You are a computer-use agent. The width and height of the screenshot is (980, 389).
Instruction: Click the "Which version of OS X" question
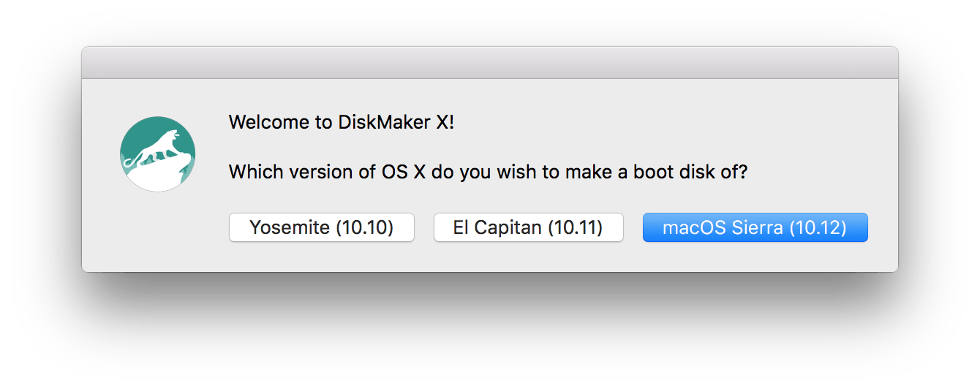click(x=489, y=173)
